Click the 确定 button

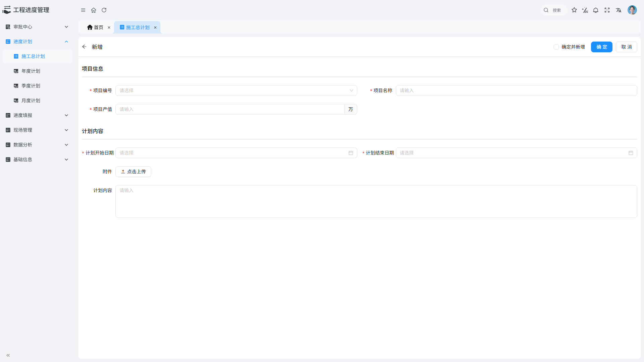[x=602, y=47]
